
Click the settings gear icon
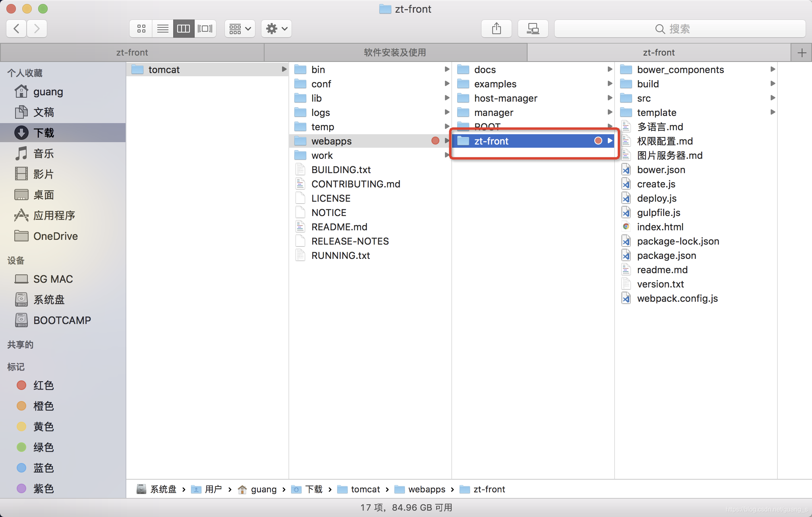point(273,28)
